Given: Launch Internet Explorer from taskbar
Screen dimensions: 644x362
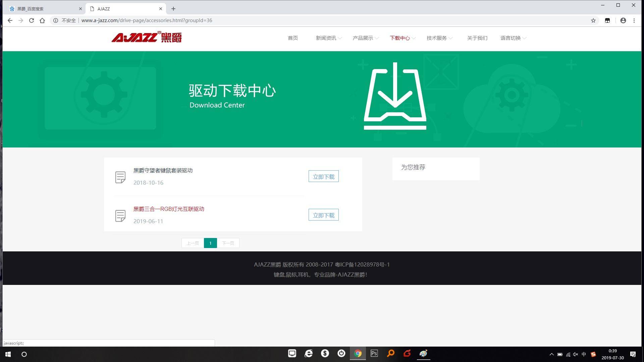Looking at the screenshot, I should 309,354.
